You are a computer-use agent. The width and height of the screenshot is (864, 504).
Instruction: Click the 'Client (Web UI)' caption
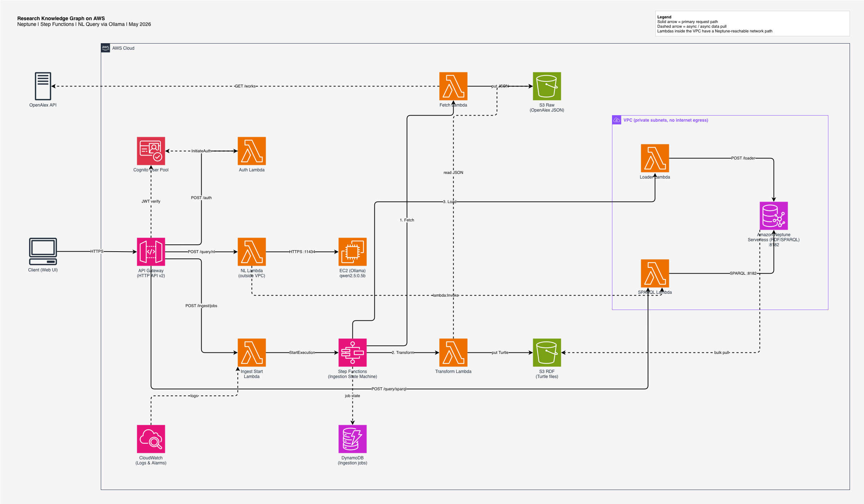(43, 270)
